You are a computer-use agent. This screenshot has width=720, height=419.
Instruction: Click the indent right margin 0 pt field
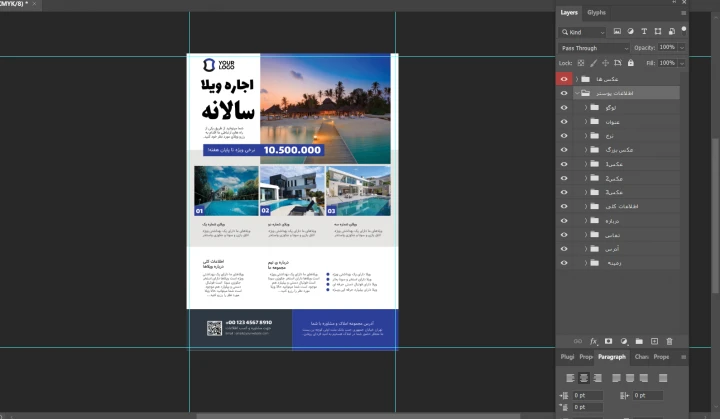[x=647, y=396]
